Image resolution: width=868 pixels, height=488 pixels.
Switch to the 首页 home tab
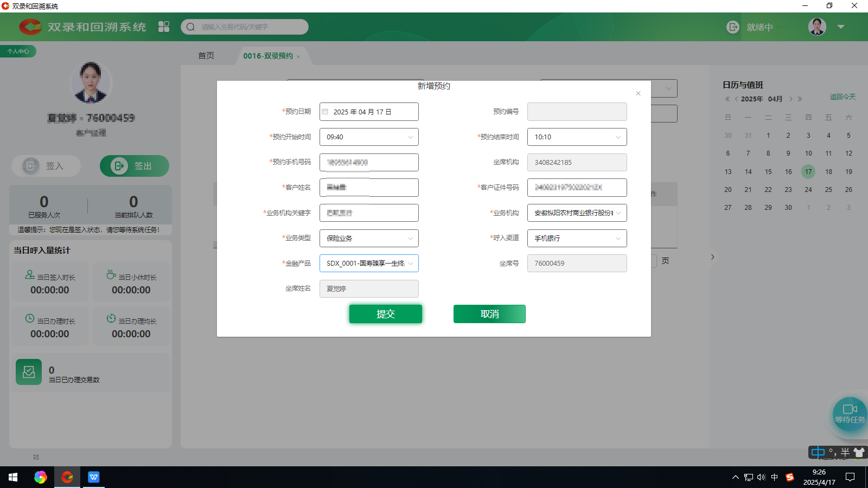[206, 56]
